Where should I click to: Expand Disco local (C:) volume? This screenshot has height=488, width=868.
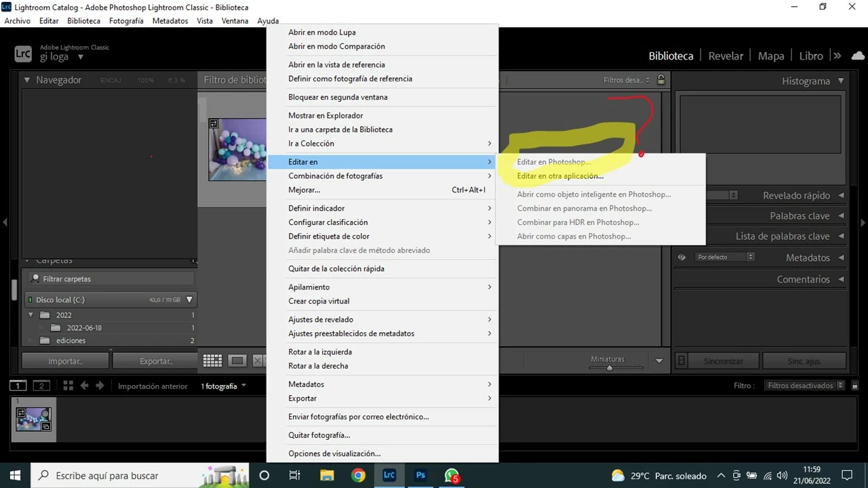click(x=190, y=300)
